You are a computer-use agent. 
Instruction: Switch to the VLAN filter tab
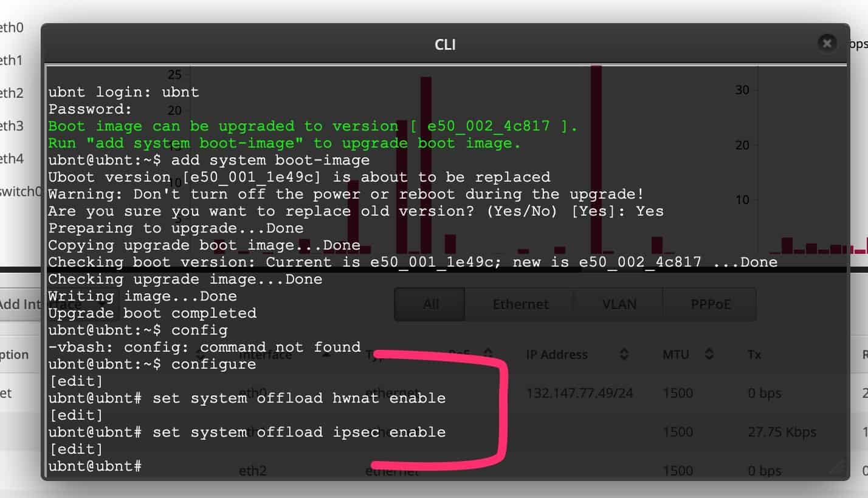[x=619, y=304]
